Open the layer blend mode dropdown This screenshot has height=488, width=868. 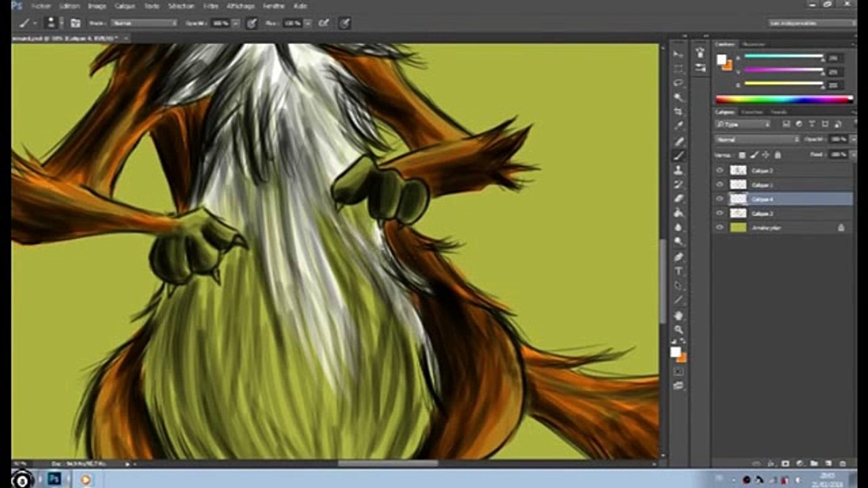point(757,140)
